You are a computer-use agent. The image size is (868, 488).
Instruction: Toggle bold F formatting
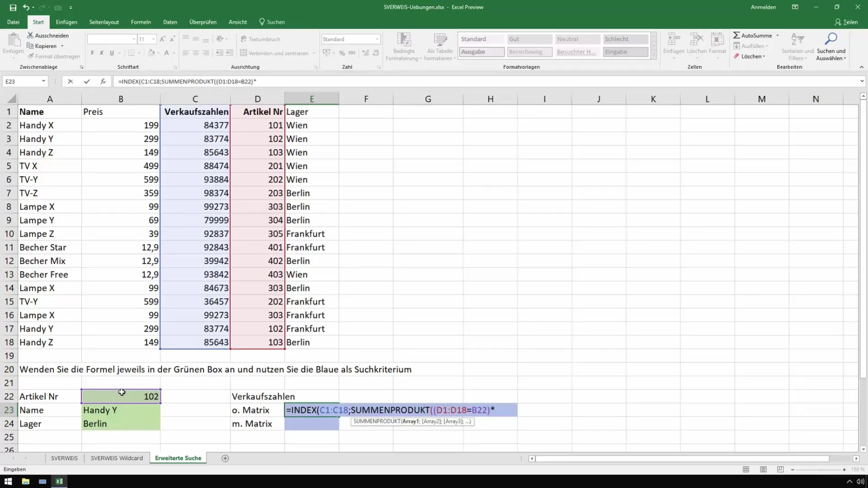pos(92,53)
